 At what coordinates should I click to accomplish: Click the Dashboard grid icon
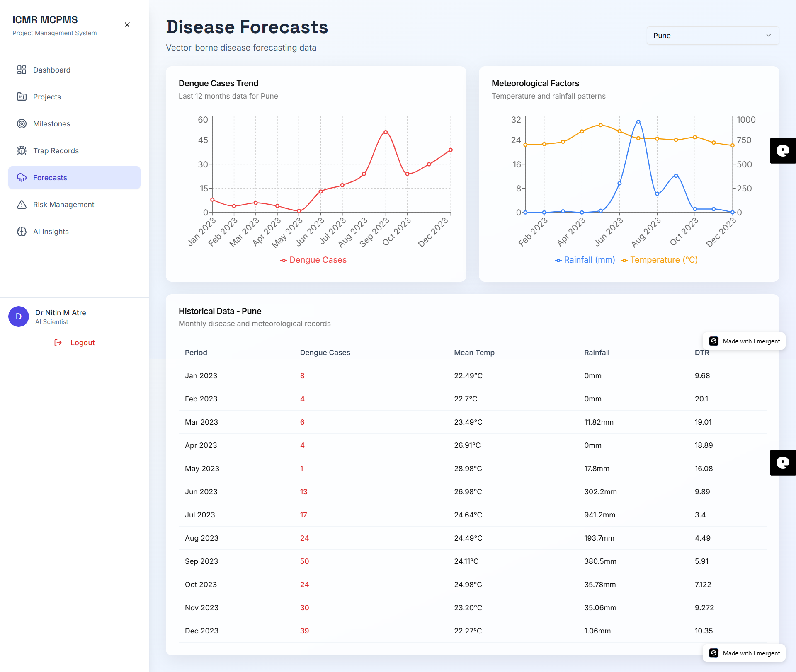[x=22, y=70]
